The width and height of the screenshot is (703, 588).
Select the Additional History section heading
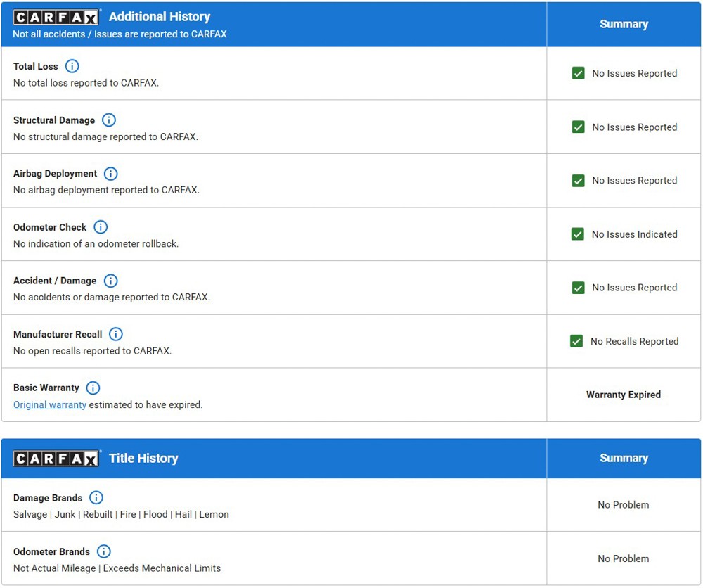pos(160,17)
